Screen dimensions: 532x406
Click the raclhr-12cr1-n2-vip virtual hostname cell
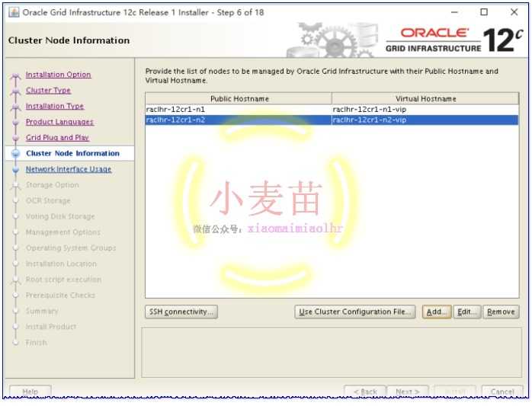pyautogui.click(x=425, y=120)
